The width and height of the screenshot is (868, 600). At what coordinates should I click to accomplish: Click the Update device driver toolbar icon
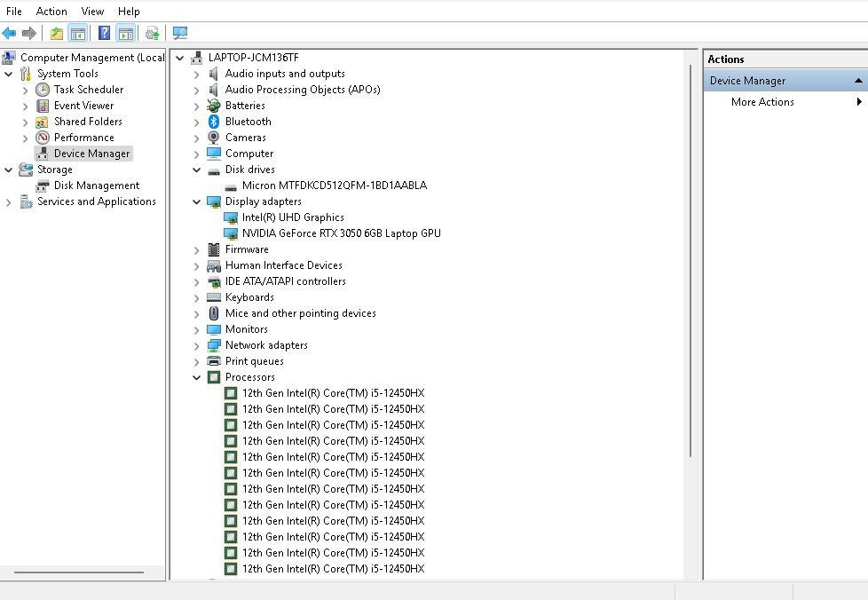pos(153,33)
